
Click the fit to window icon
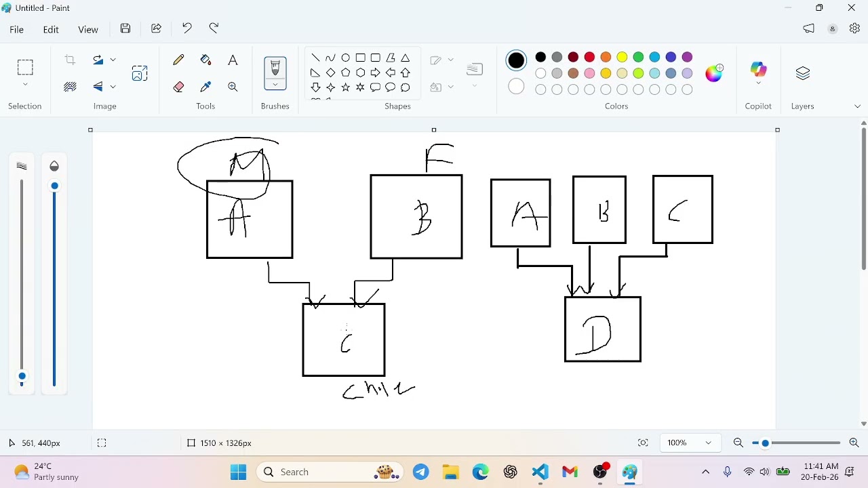[x=643, y=443]
